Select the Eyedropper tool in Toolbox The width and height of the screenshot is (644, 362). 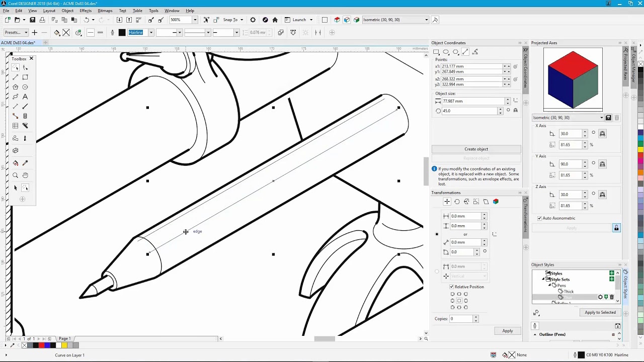click(x=25, y=163)
